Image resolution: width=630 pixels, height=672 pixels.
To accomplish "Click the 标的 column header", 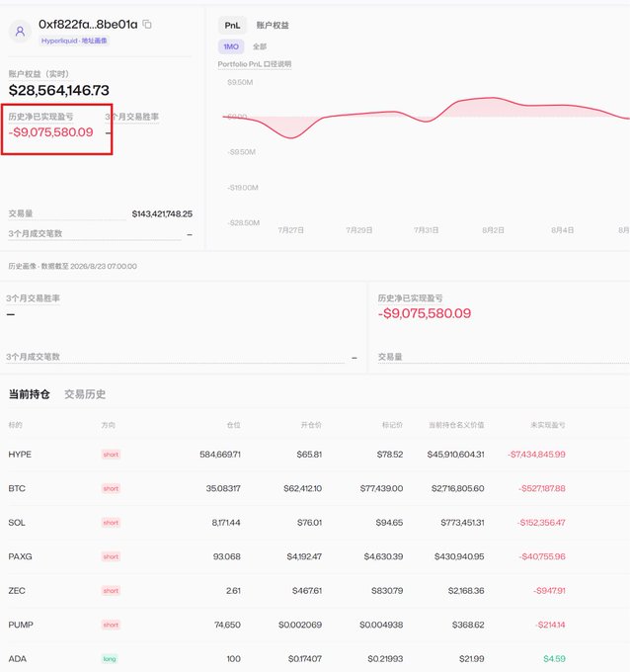I will pyautogui.click(x=16, y=425).
